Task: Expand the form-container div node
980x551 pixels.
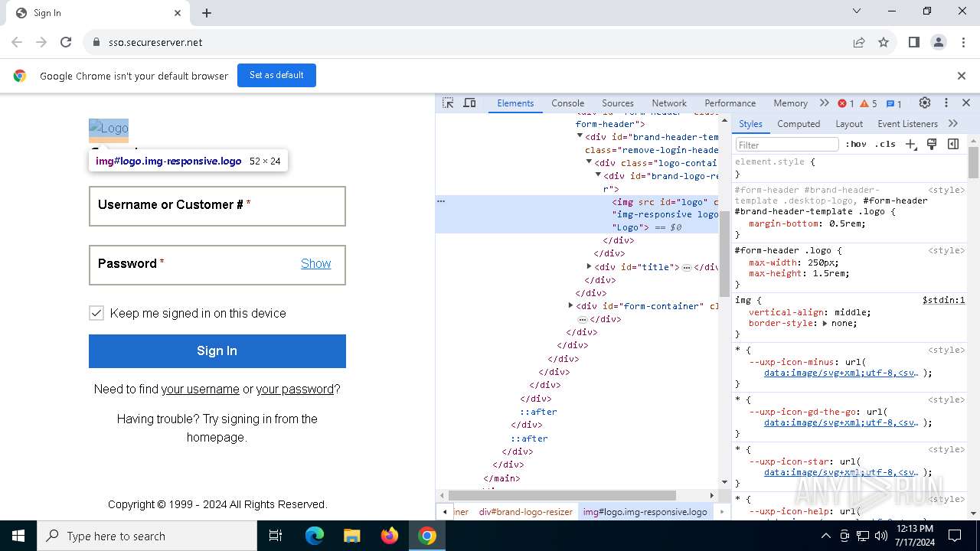Action: (x=570, y=305)
